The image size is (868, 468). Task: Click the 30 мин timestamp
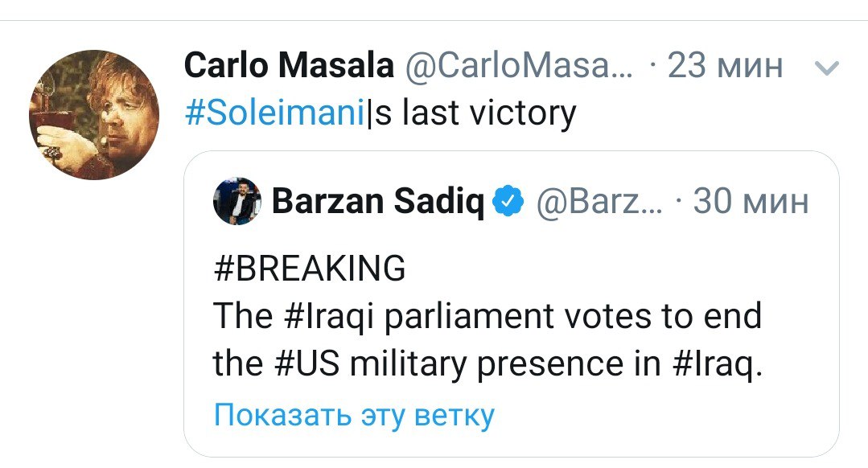tap(751, 202)
